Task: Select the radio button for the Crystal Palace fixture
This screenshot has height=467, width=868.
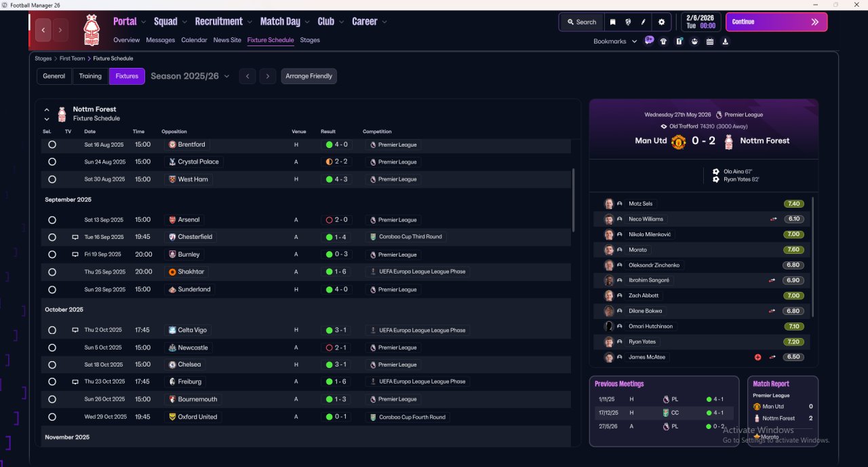Action: [52, 162]
